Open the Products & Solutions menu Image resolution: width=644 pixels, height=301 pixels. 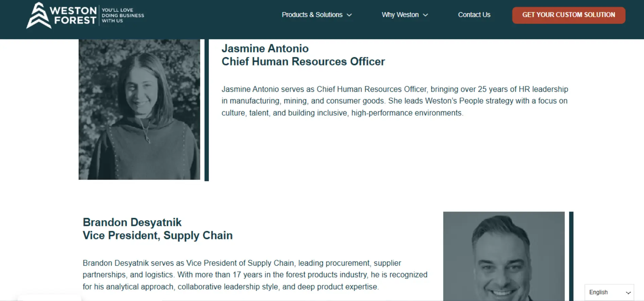(x=312, y=15)
